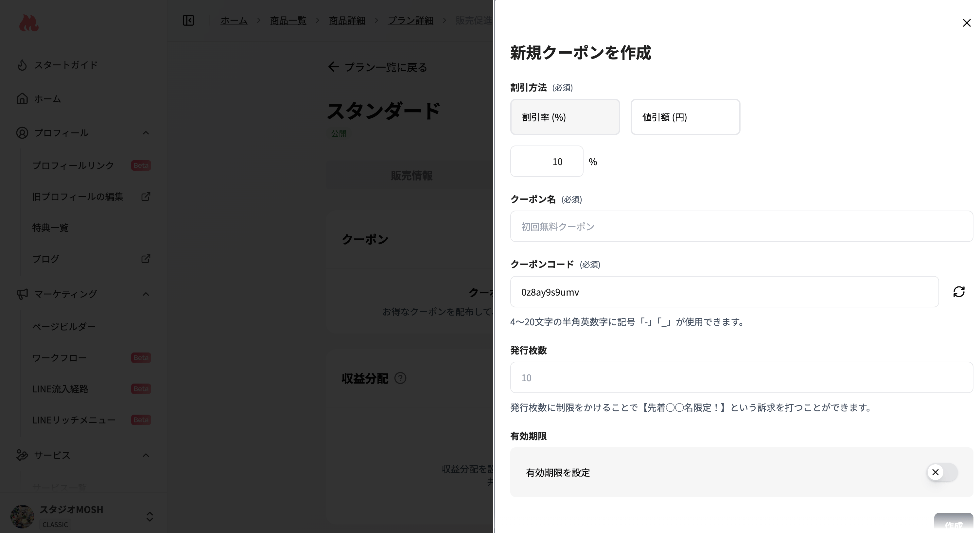Click the help icon next to 収益分配
Viewport: 980px width, 533px height.
pos(400,378)
